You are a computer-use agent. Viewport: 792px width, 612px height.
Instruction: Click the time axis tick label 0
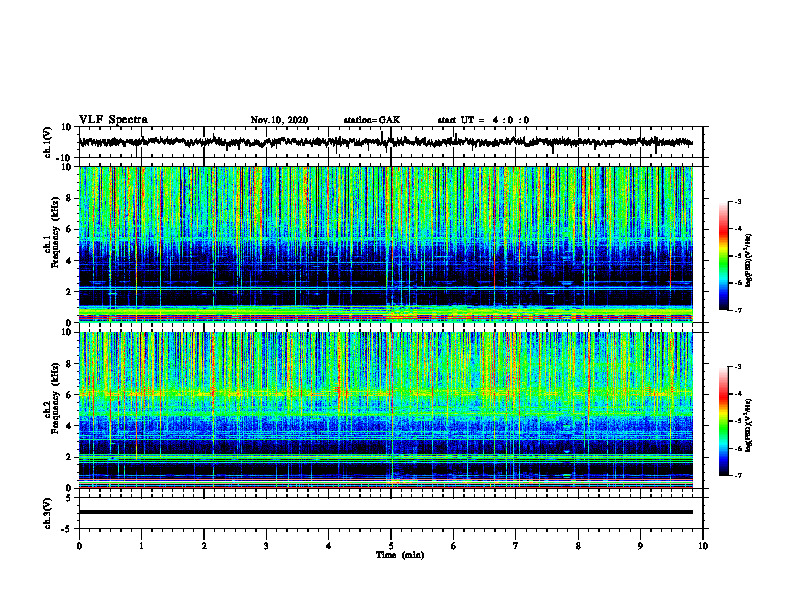click(79, 546)
